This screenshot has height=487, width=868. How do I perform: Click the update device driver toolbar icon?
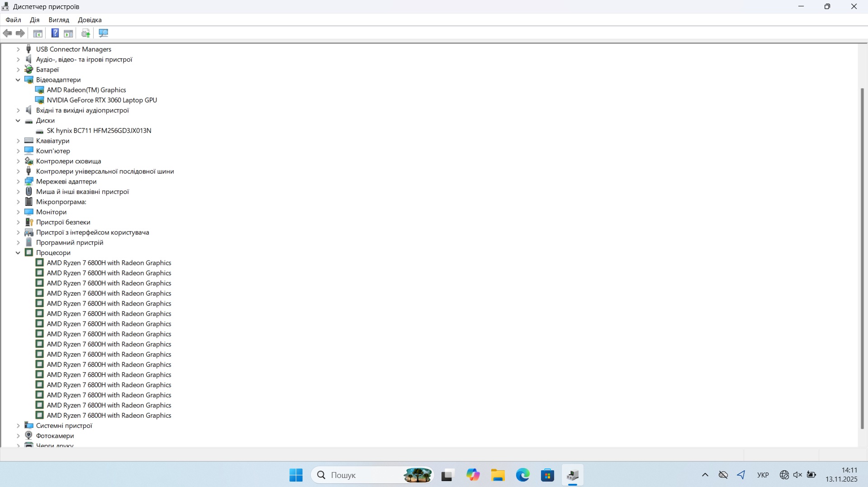(x=85, y=33)
